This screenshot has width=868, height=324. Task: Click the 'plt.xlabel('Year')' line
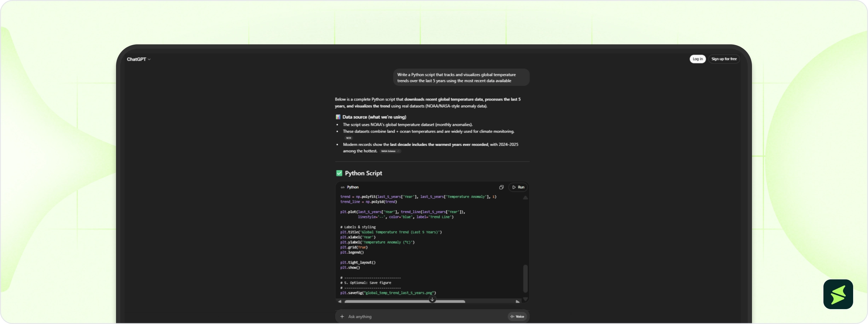click(358, 237)
